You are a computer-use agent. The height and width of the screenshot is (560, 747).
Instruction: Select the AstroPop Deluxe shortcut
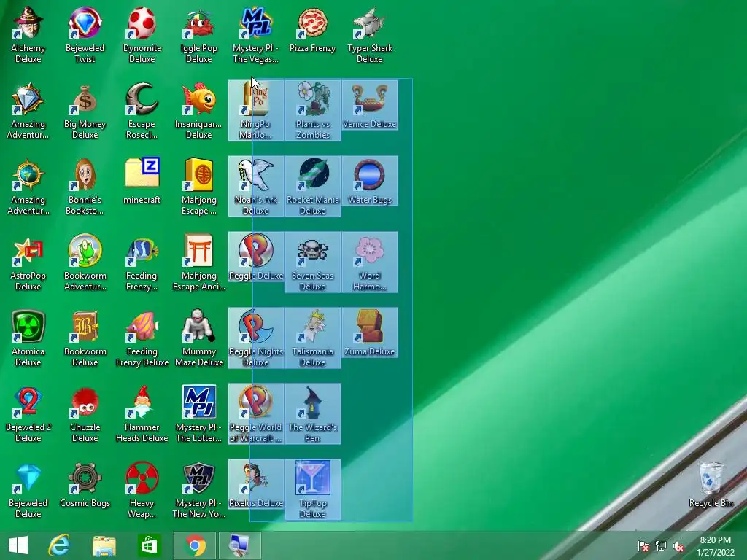coord(28,262)
